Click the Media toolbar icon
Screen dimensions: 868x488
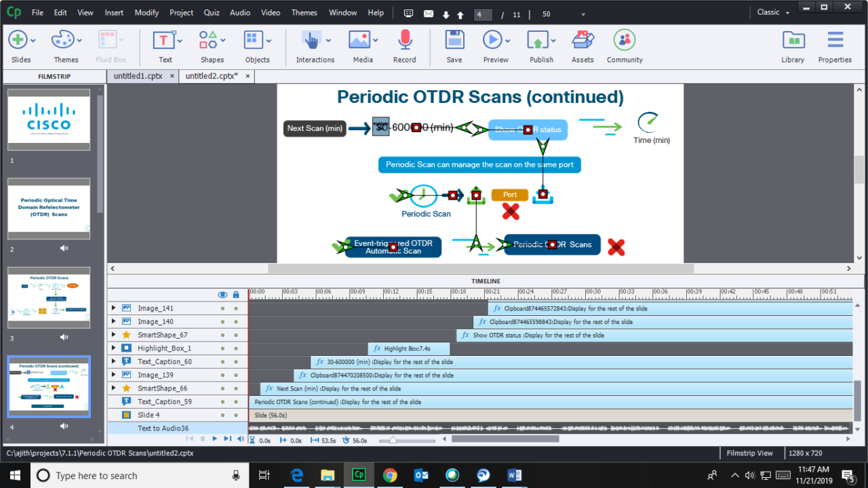point(360,41)
